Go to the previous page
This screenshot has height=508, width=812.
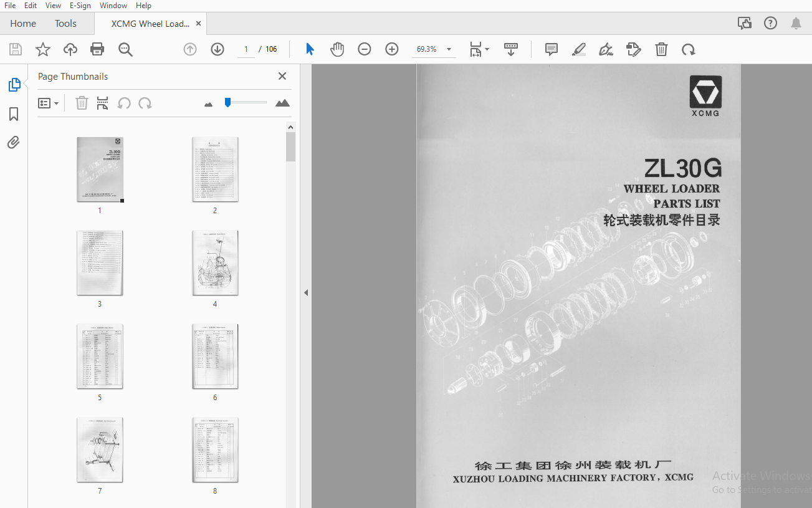pos(190,49)
